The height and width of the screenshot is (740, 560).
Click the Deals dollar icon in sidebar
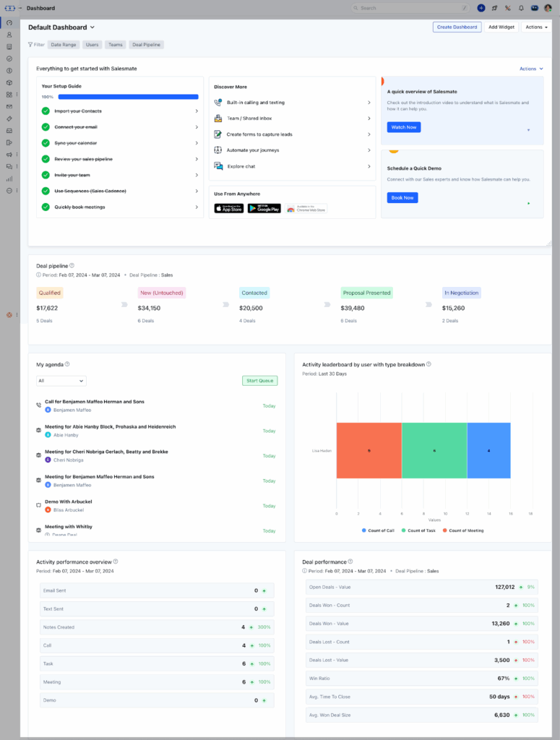click(x=9, y=70)
